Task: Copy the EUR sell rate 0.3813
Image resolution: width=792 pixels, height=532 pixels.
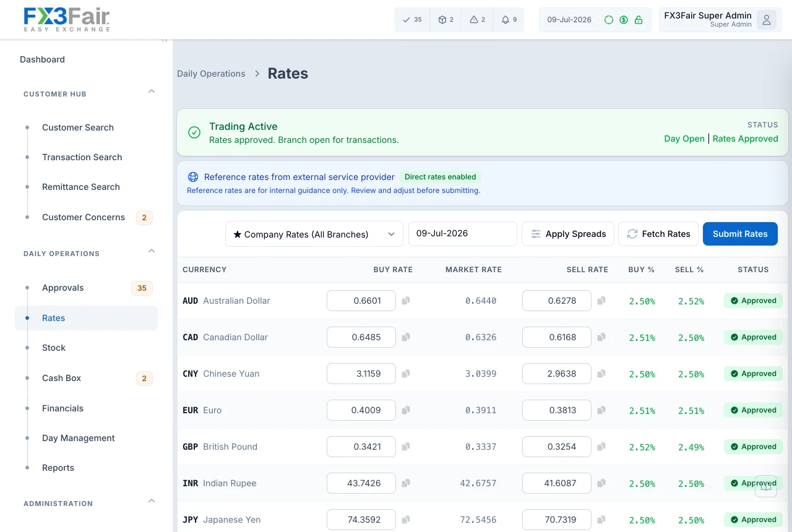Action: point(601,410)
